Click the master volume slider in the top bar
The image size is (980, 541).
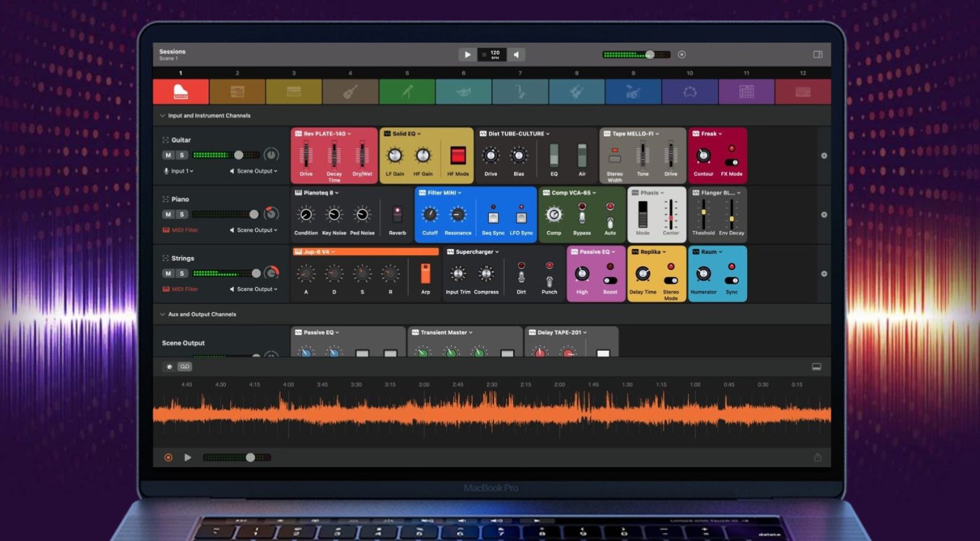(x=649, y=55)
